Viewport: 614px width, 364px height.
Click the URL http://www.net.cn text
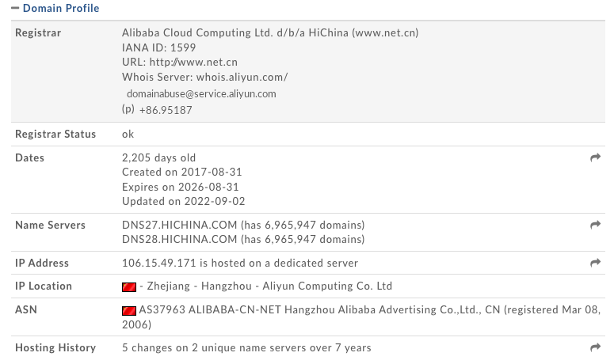[x=179, y=63]
